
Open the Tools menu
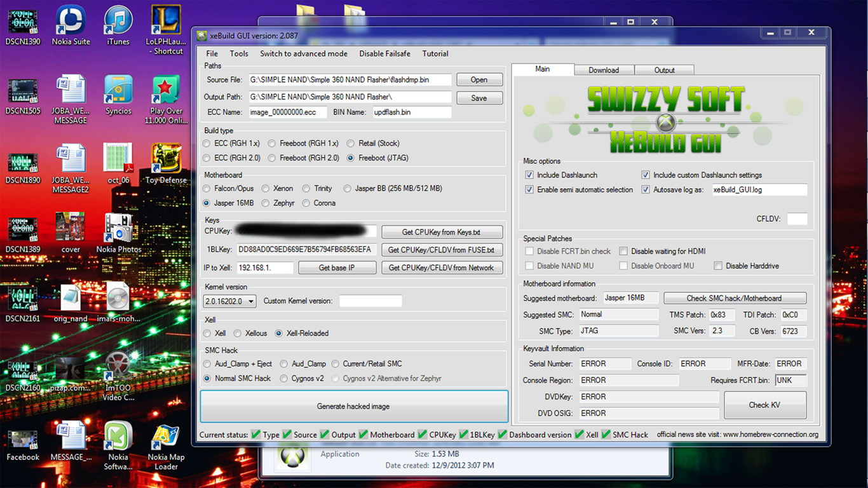click(x=239, y=53)
